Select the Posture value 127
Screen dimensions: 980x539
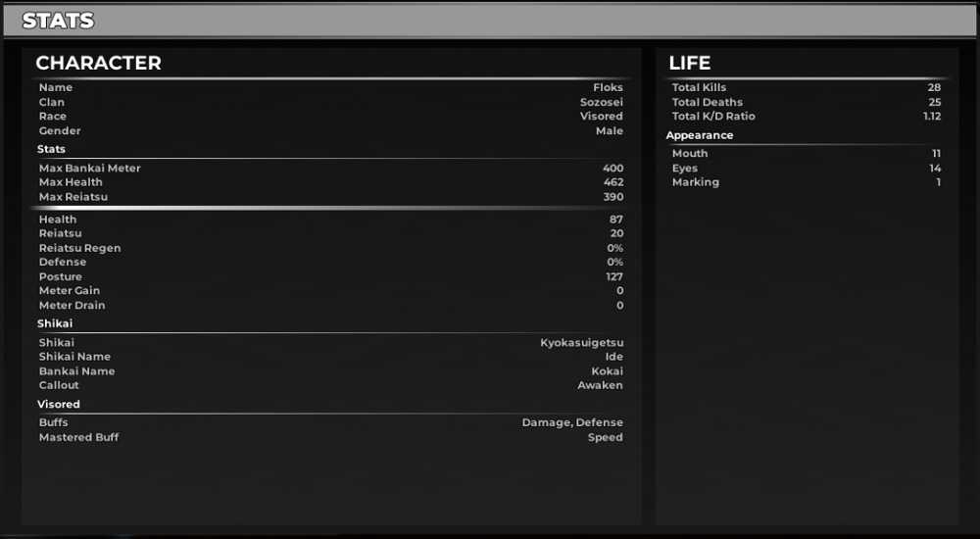click(x=614, y=277)
